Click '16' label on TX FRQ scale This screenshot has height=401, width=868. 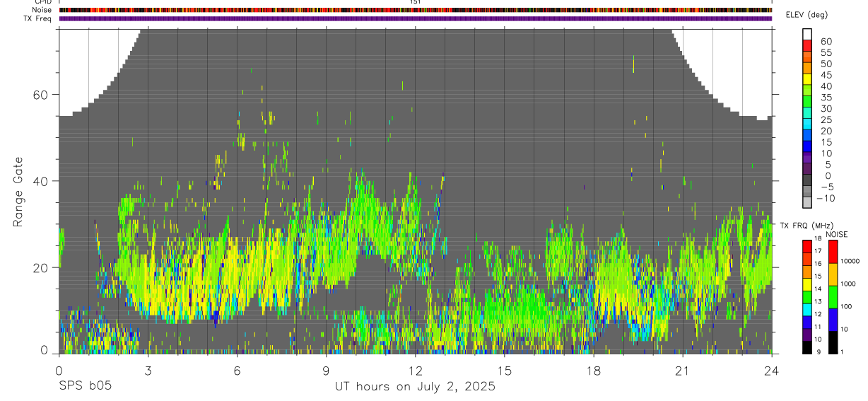[x=818, y=264]
